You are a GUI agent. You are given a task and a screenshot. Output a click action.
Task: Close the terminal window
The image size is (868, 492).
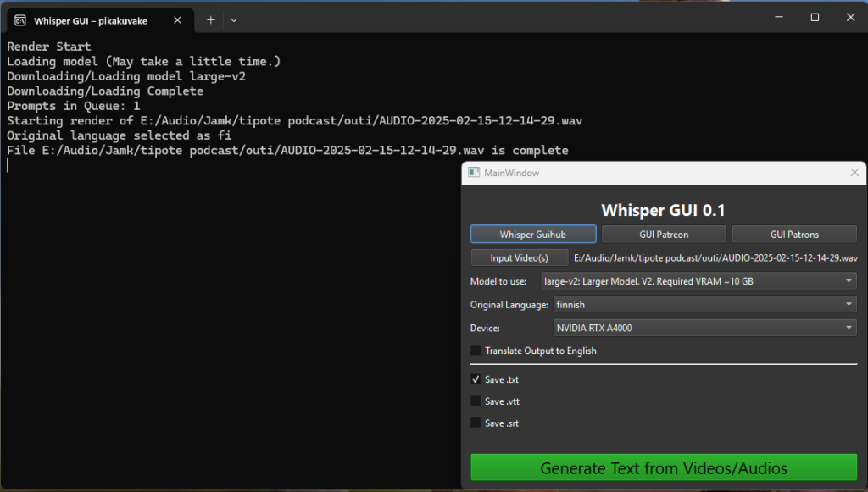pyautogui.click(x=851, y=17)
